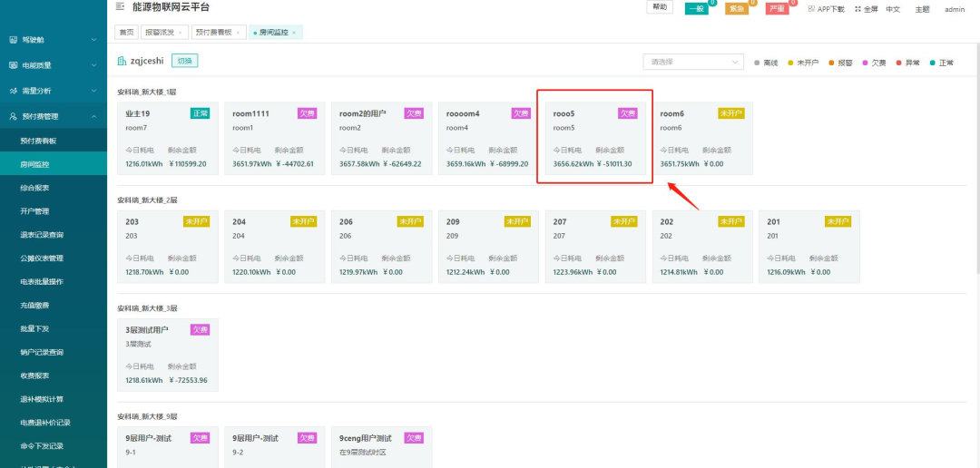Click the building icon beside zqjceshi
Screen dimensions: 980x468
coord(122,61)
